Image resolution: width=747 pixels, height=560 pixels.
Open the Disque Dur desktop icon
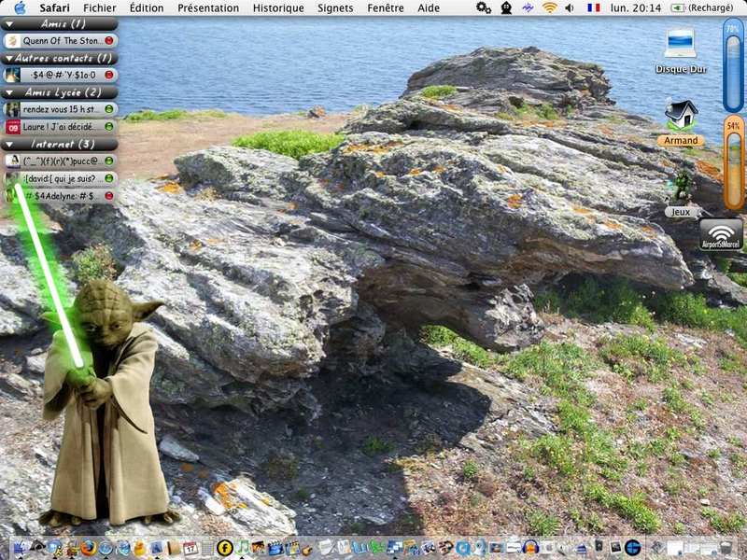click(x=679, y=45)
